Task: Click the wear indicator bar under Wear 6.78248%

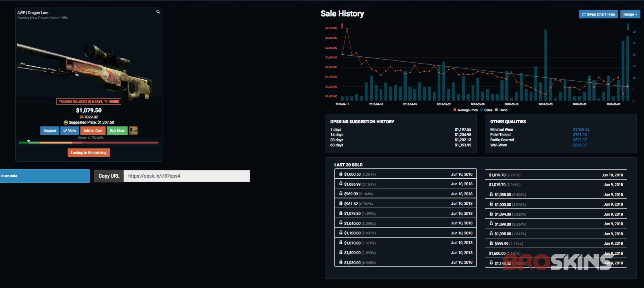Action: [89, 142]
